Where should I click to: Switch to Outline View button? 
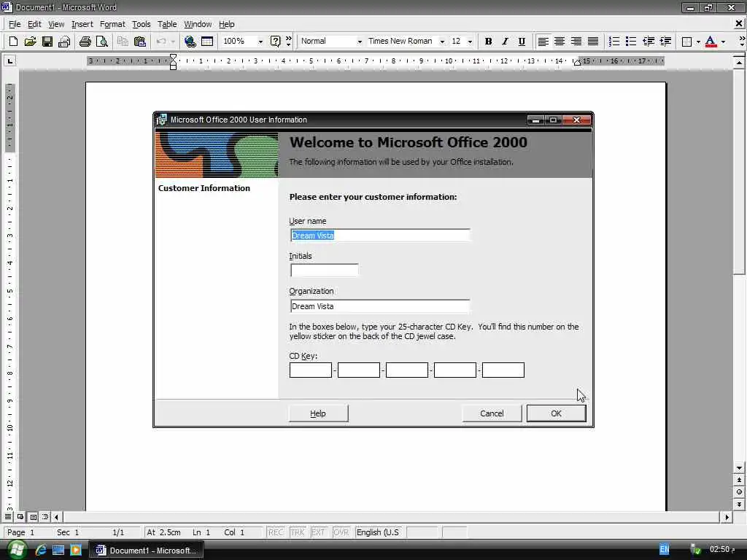tap(45, 517)
